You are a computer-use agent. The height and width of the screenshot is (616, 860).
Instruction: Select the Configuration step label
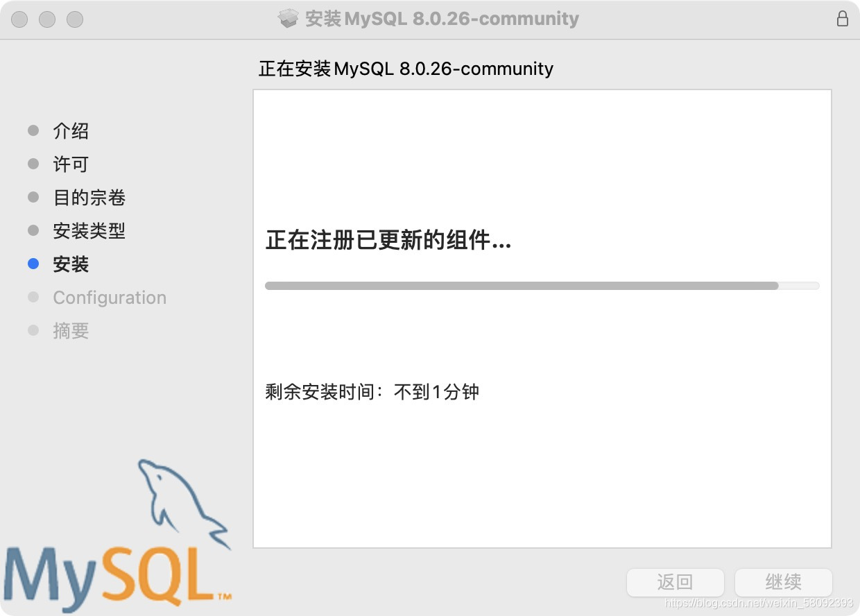pos(110,298)
